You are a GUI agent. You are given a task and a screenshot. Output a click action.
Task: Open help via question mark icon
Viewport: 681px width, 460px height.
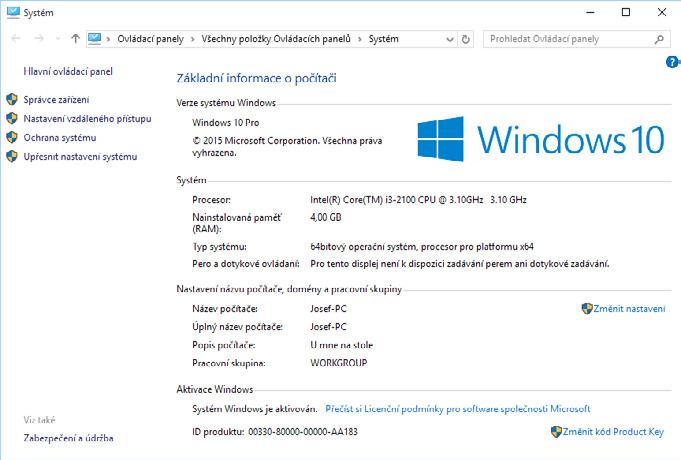[672, 62]
